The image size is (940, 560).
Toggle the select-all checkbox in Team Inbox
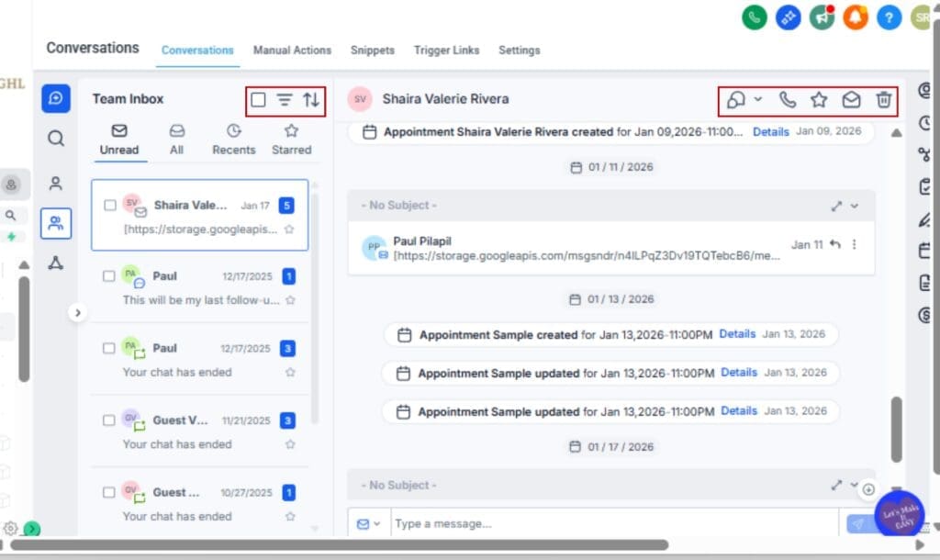(258, 101)
